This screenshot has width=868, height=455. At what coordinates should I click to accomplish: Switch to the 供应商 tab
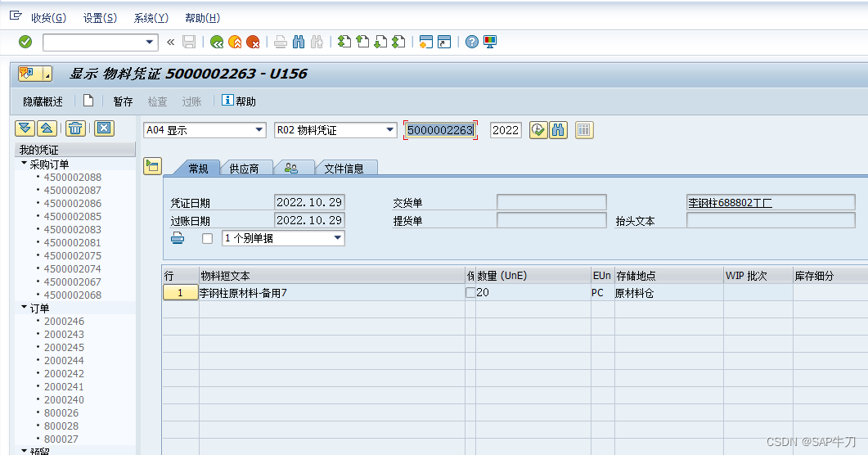[244, 169]
